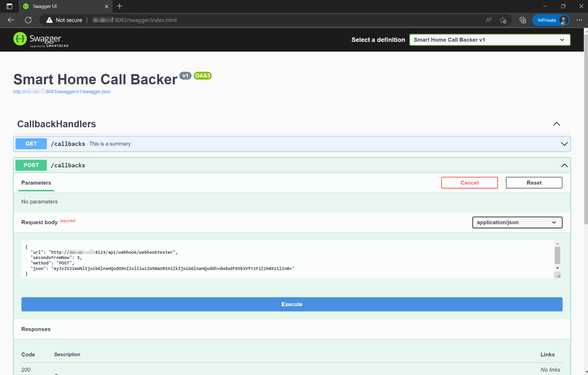The width and height of the screenshot is (588, 375).
Task: Click the 'Select a definition' label
Action: point(378,40)
